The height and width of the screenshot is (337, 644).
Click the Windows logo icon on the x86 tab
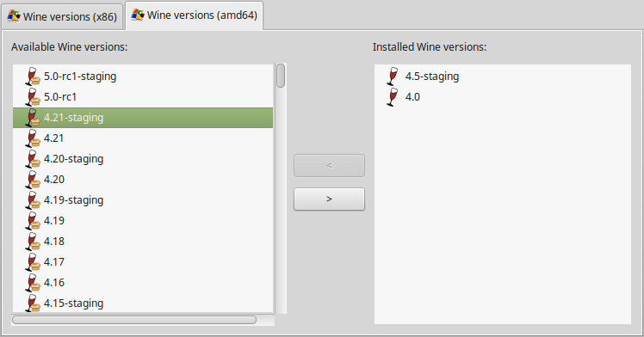(x=14, y=16)
